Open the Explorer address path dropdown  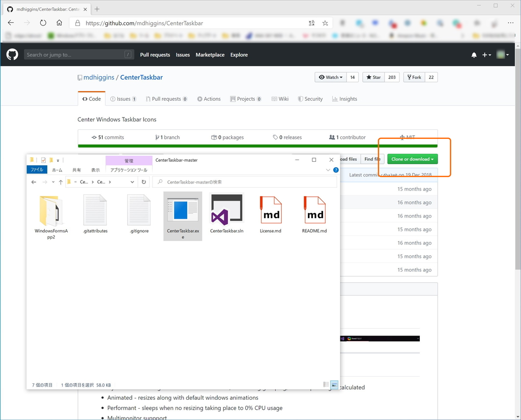click(132, 182)
